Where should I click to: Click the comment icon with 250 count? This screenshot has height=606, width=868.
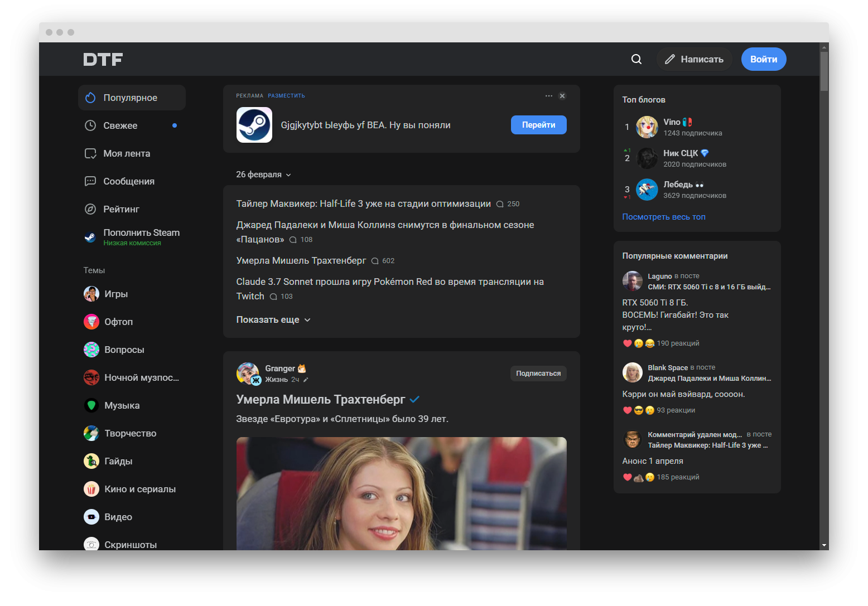pyautogui.click(x=500, y=204)
